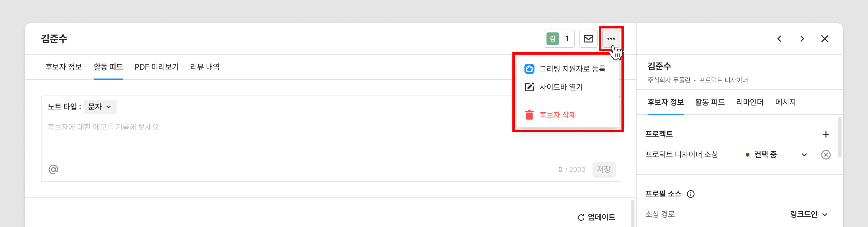This screenshot has height=227, width=868.
Task: Switch to the PDF 미리보기 tab
Action: [x=156, y=67]
